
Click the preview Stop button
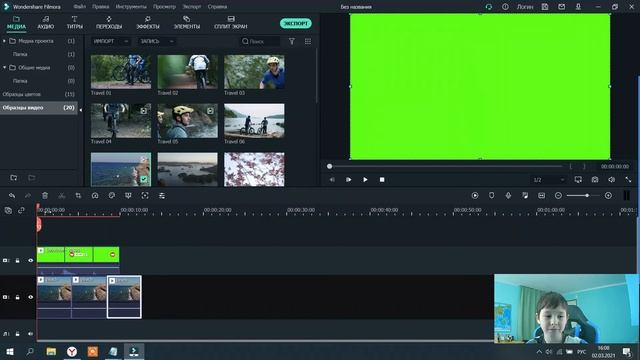(x=382, y=180)
